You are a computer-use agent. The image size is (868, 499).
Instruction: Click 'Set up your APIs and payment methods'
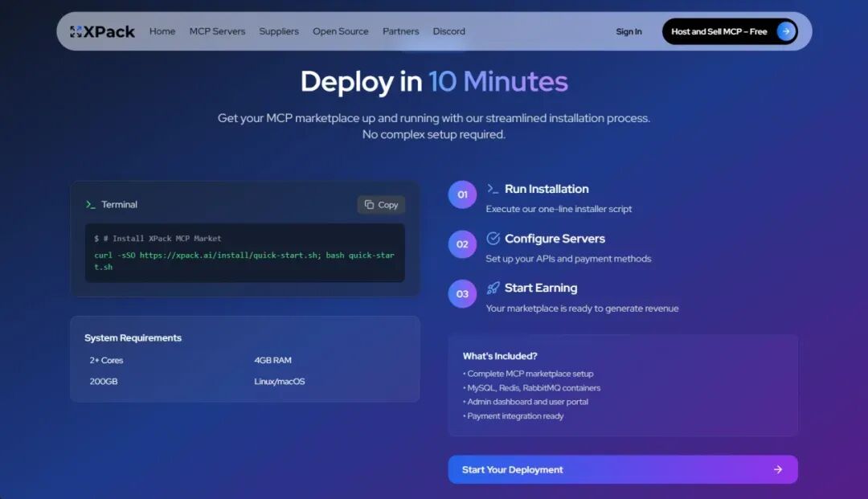[568, 259]
